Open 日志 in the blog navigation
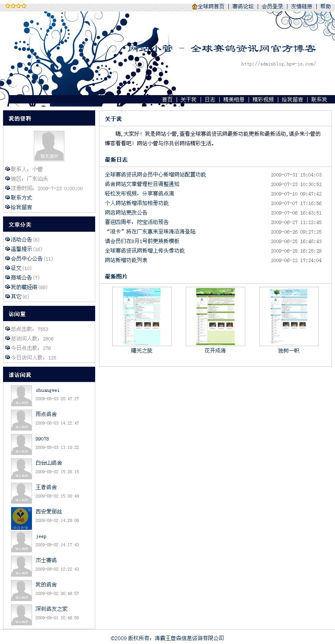Image resolution: width=335 pixels, height=644 pixels. (210, 100)
